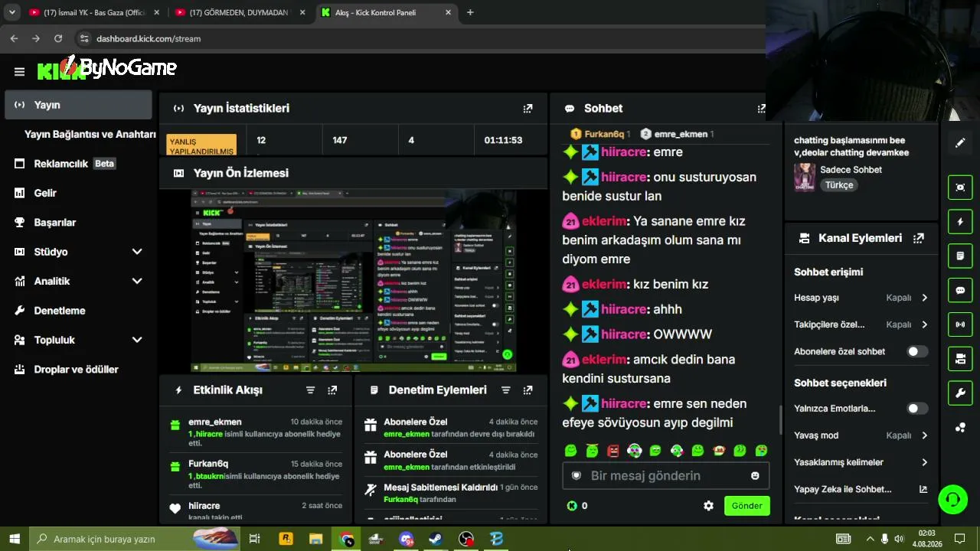The image size is (980, 551).
Task: Click the Sadece Sohbet category thumbnail
Action: (805, 178)
